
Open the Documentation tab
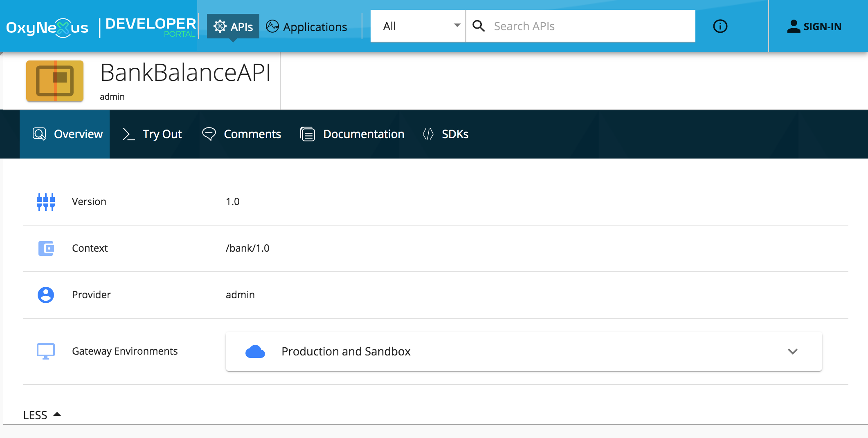(352, 134)
